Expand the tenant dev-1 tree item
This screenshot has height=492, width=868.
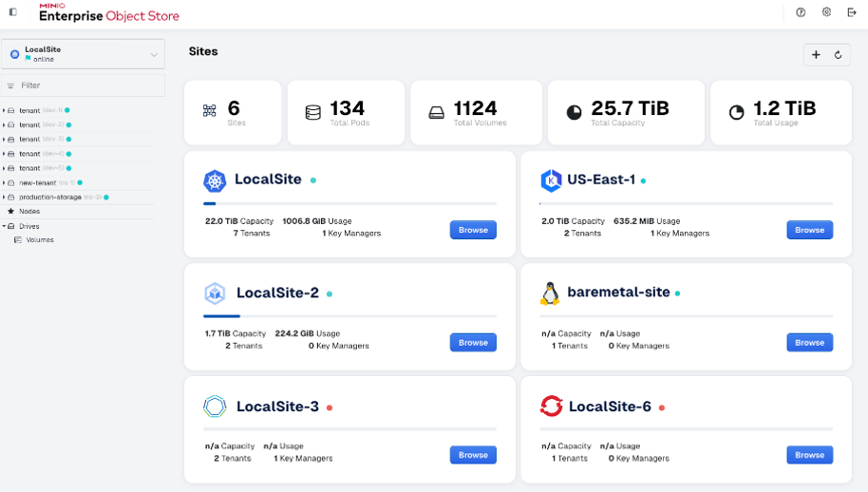(4, 110)
